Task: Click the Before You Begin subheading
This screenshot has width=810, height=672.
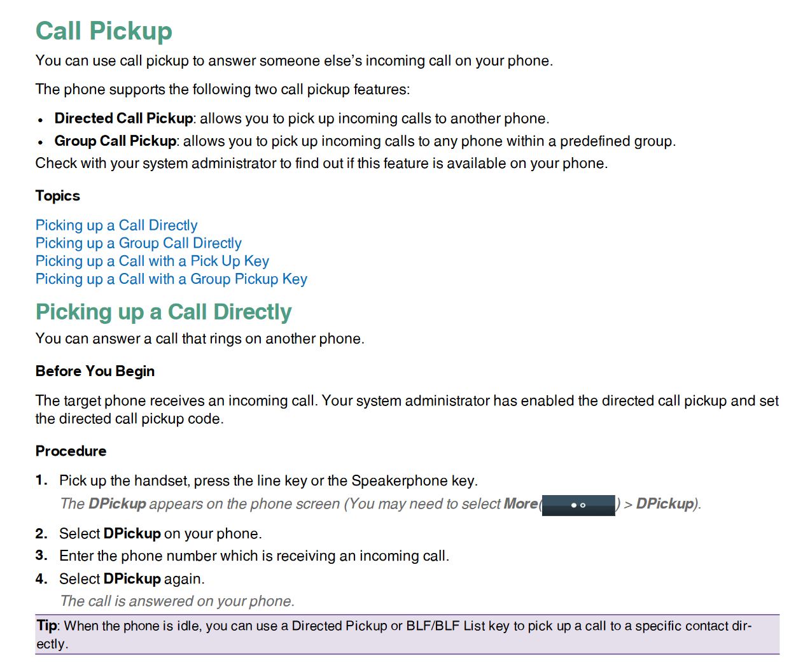Action: [95, 371]
